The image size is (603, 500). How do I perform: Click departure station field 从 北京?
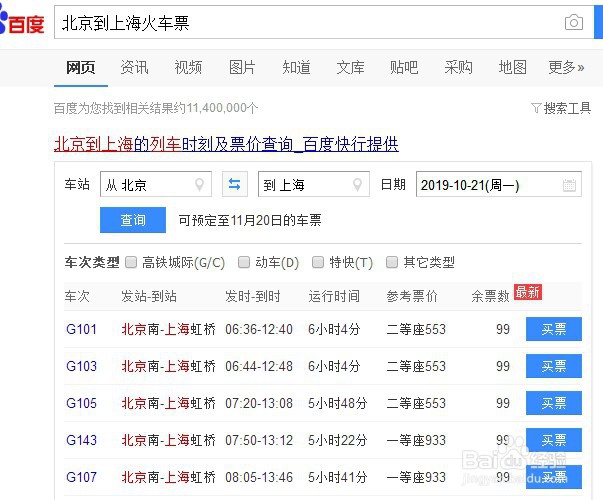[x=156, y=184]
